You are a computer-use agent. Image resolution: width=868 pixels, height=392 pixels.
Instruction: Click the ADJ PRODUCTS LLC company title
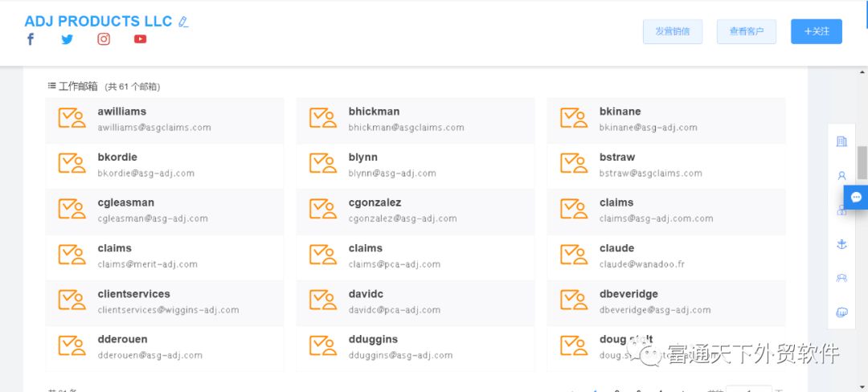point(99,21)
